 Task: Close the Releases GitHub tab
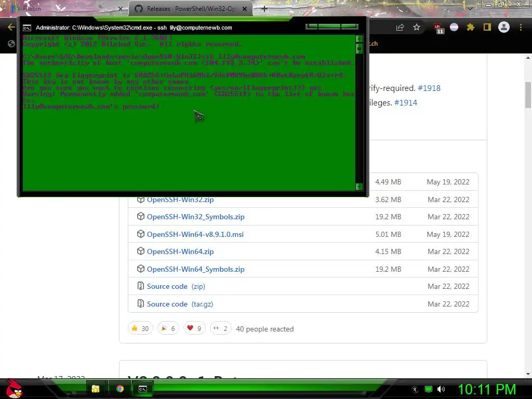pyautogui.click(x=245, y=9)
